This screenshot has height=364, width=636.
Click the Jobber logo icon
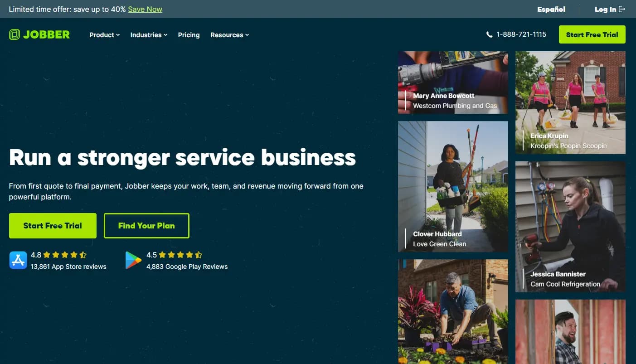click(15, 34)
